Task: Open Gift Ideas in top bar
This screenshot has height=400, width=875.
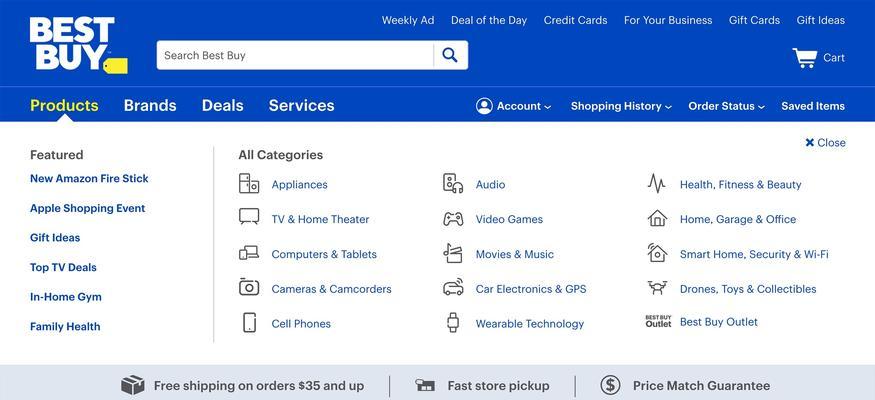Action: pyautogui.click(x=821, y=20)
